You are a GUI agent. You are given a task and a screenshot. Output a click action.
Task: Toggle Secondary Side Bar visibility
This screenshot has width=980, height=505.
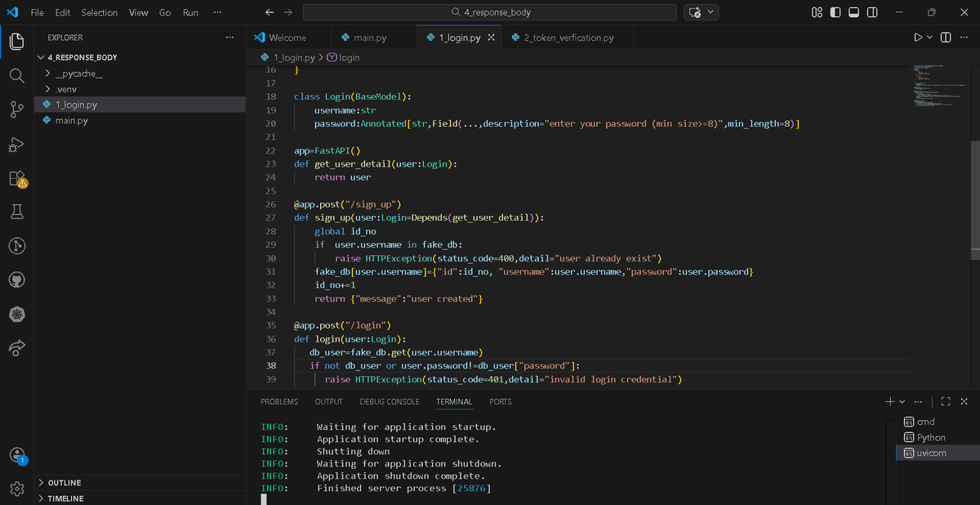click(872, 12)
